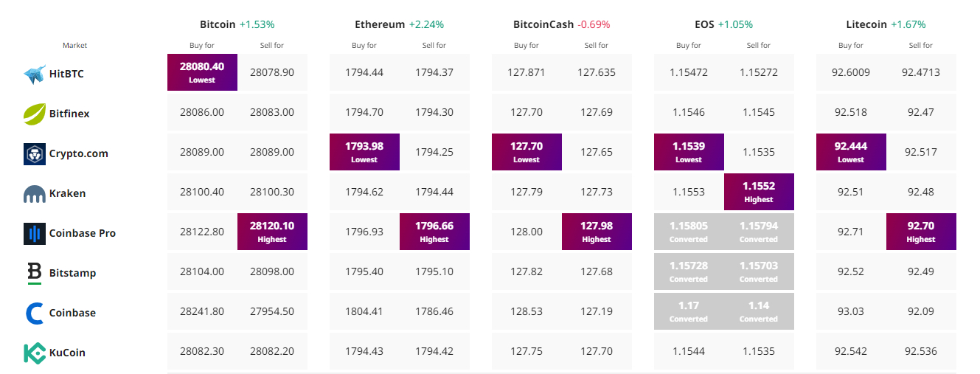Open the Litecoin column heading
This screenshot has width=980, height=374.
pos(866,24)
